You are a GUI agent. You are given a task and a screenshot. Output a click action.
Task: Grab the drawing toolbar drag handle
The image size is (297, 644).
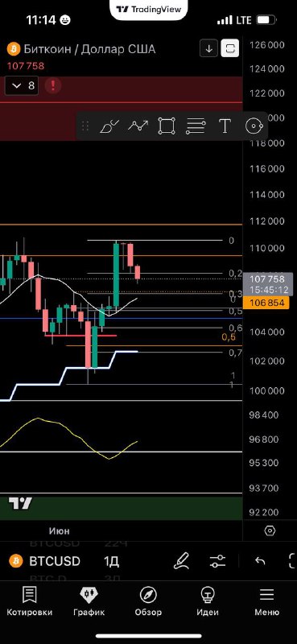(85, 126)
